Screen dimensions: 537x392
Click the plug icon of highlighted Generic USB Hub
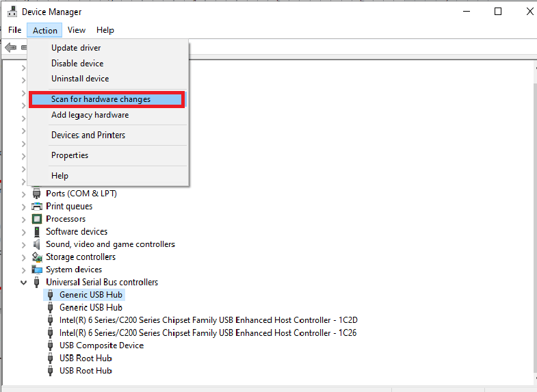tap(51, 295)
